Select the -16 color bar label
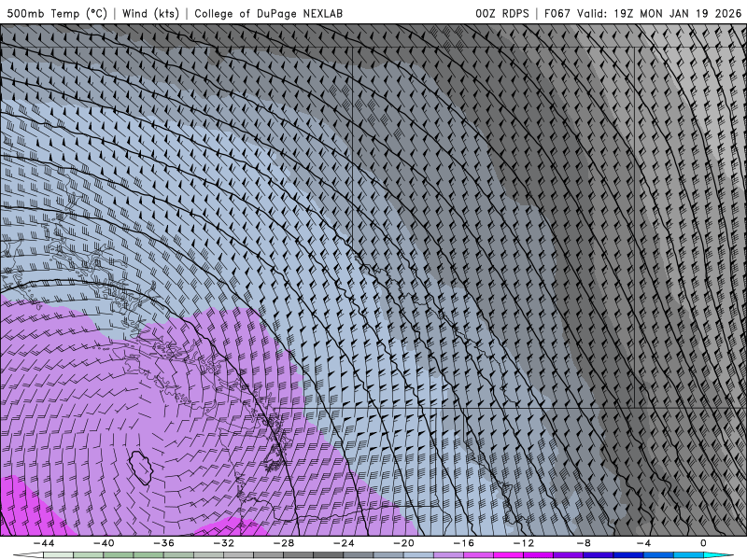Image resolution: width=747 pixels, height=560 pixels. pos(463,543)
